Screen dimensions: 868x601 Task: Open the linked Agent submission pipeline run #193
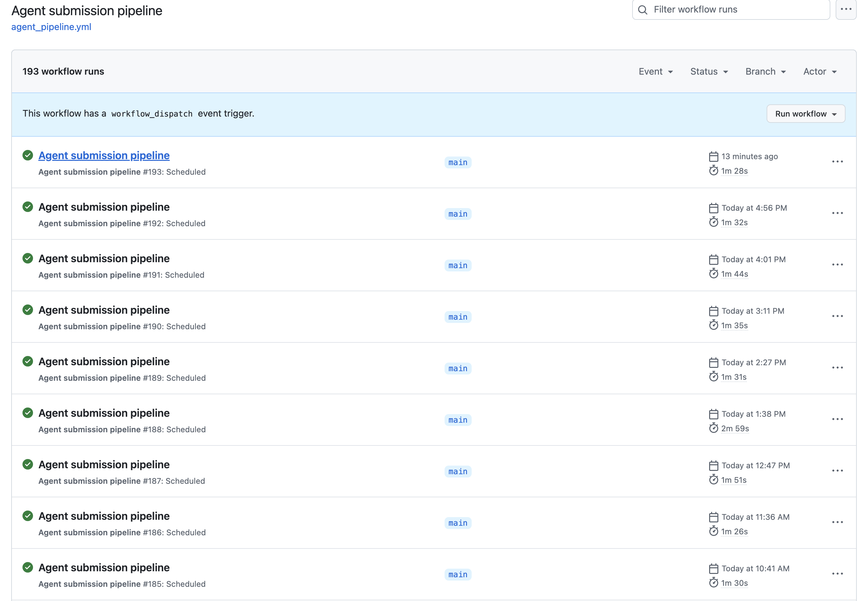pyautogui.click(x=104, y=156)
